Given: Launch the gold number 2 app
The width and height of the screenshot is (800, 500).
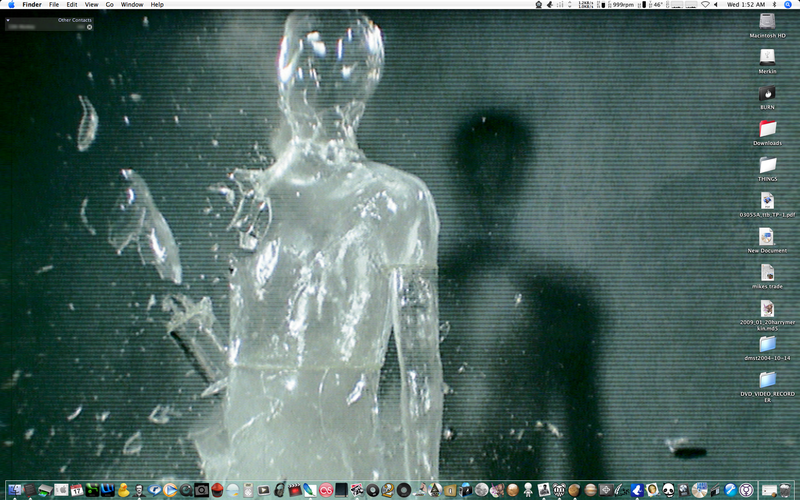Looking at the screenshot, I should pos(388,490).
